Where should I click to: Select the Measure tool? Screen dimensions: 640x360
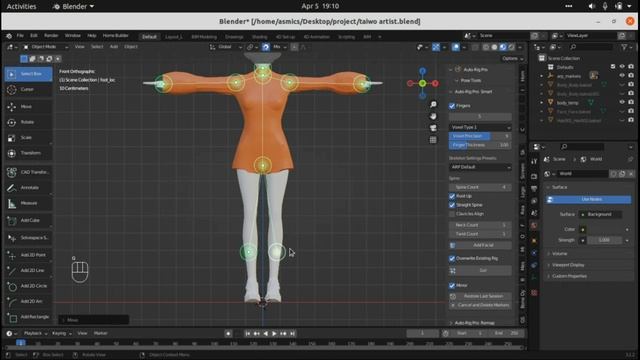point(28,203)
